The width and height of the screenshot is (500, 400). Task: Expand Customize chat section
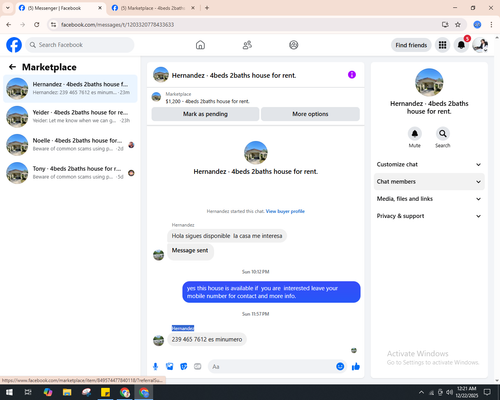pyautogui.click(x=429, y=164)
